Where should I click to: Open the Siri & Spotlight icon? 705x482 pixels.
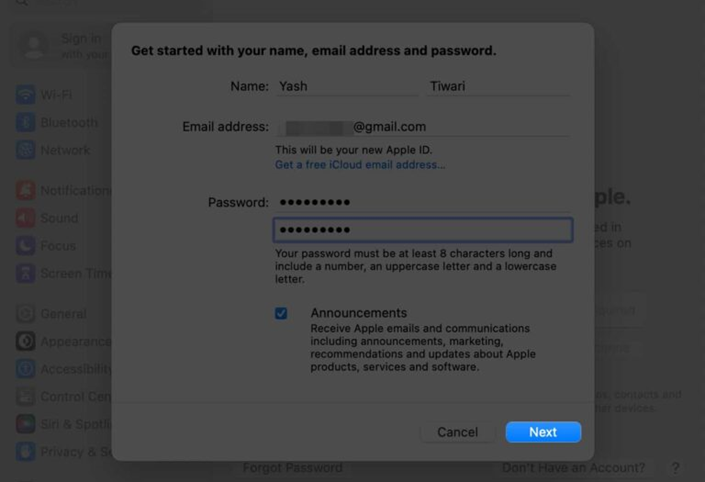pos(25,424)
